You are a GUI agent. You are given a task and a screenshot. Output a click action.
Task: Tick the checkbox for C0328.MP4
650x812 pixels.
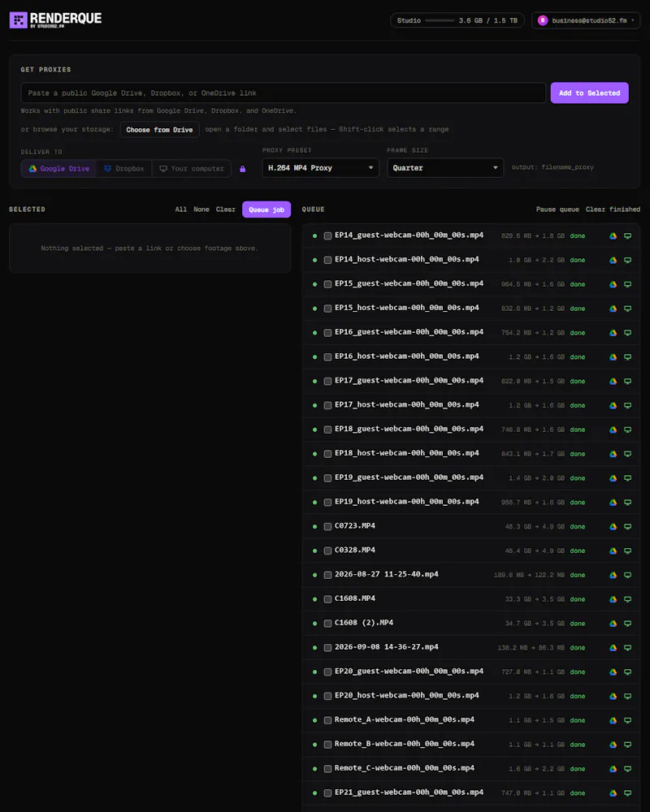click(x=327, y=551)
